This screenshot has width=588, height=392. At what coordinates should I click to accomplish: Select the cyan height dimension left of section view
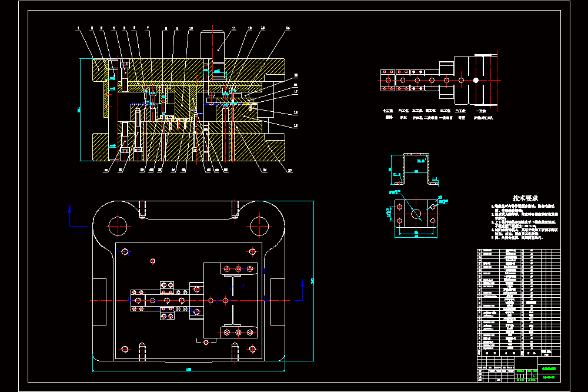[x=79, y=109]
